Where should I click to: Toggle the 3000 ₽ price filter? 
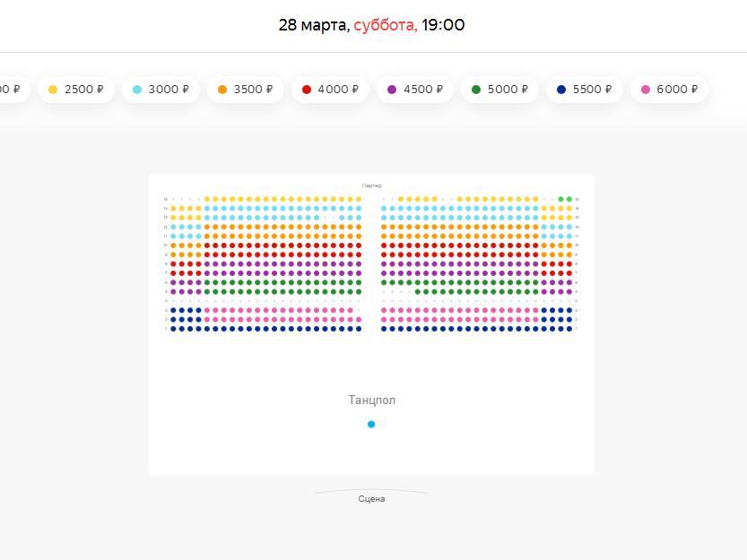click(161, 90)
